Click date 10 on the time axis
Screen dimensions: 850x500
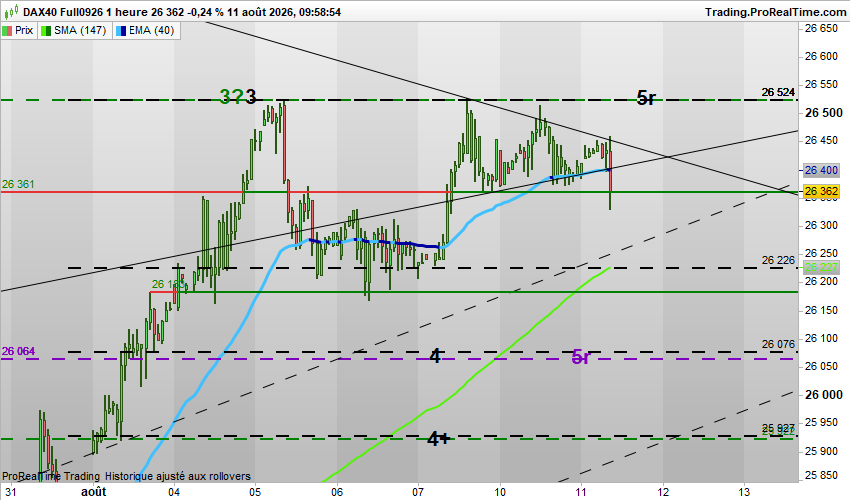point(500,492)
